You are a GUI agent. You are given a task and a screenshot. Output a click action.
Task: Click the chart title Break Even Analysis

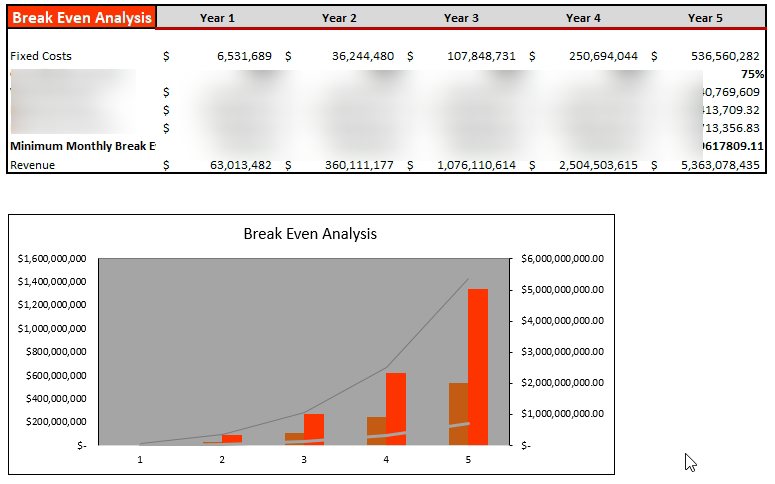point(310,233)
